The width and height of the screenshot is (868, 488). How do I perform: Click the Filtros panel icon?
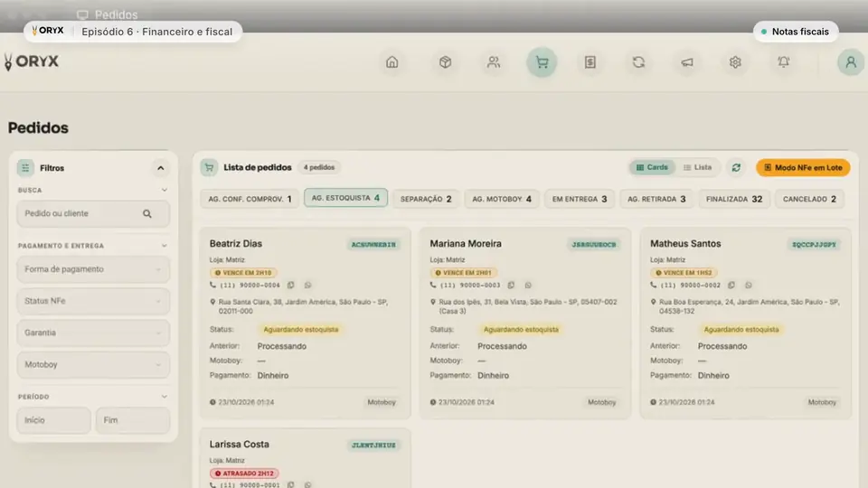(x=25, y=168)
